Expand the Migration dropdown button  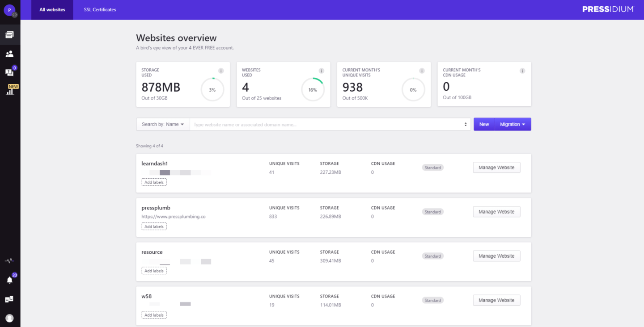513,124
